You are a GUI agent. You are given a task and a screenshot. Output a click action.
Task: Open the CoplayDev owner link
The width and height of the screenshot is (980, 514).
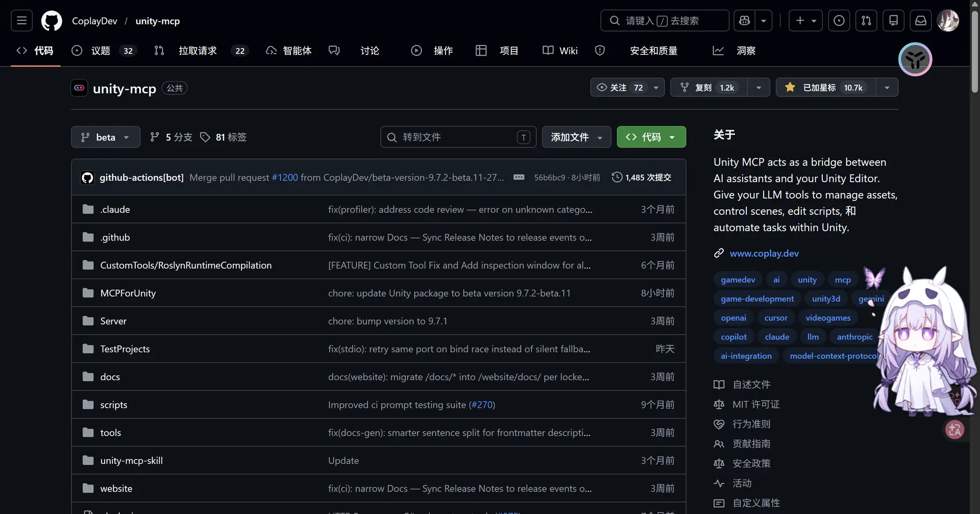coord(94,21)
